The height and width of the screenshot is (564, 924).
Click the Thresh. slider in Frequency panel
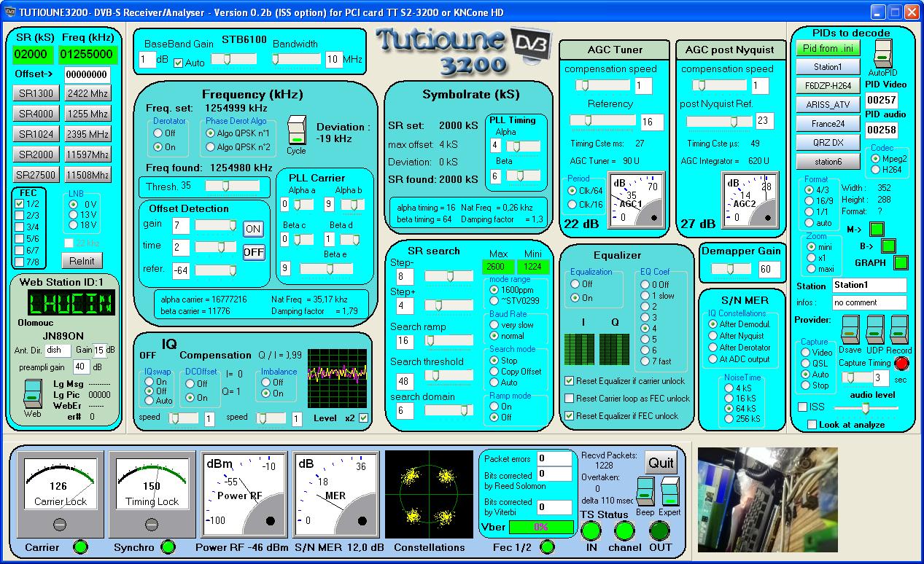(x=232, y=186)
